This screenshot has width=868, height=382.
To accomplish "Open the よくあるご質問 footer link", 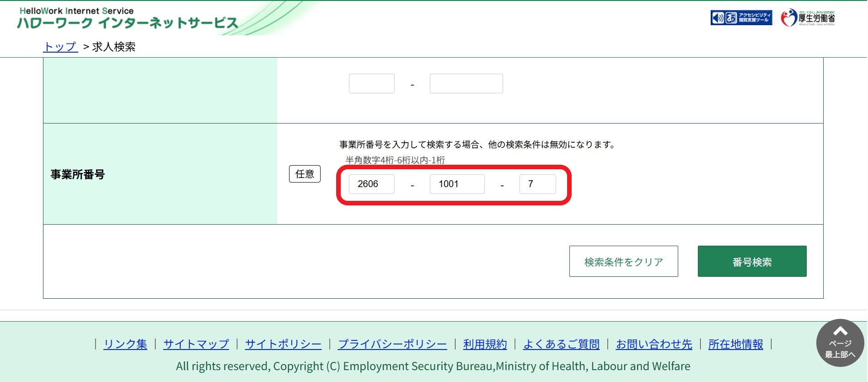I will [561, 344].
